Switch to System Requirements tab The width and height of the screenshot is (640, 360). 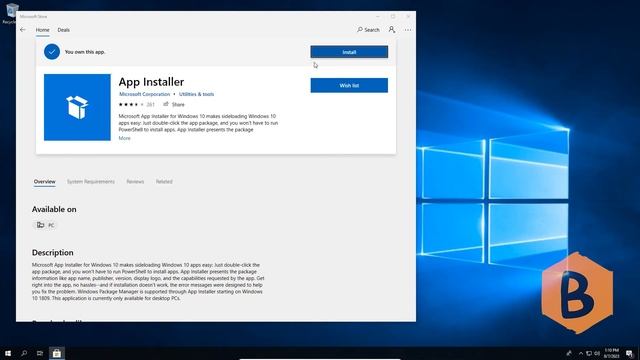pyautogui.click(x=91, y=182)
